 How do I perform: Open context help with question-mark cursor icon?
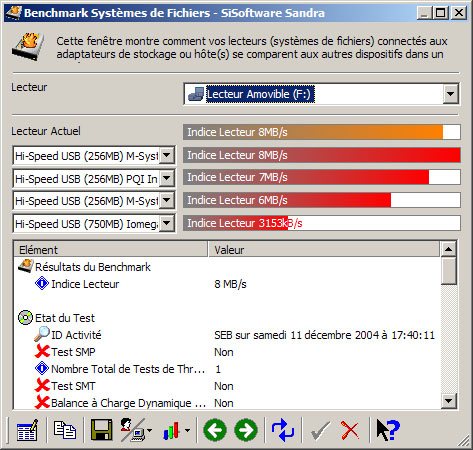tap(388, 430)
